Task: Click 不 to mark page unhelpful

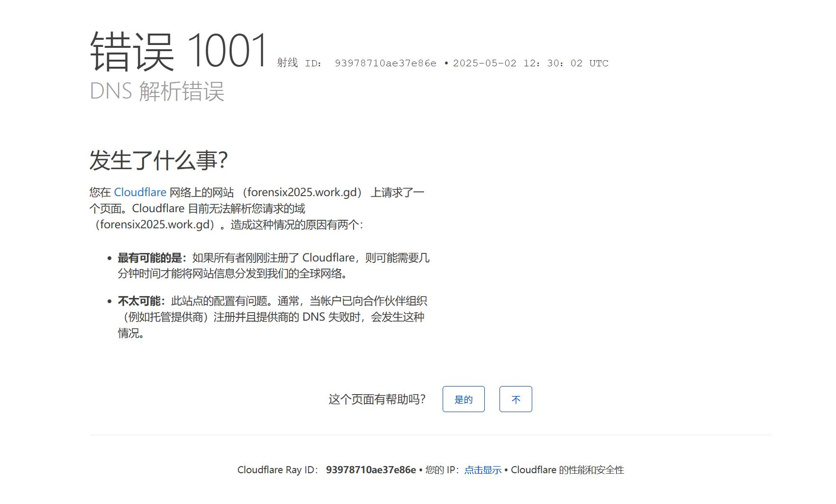Action: (x=515, y=399)
